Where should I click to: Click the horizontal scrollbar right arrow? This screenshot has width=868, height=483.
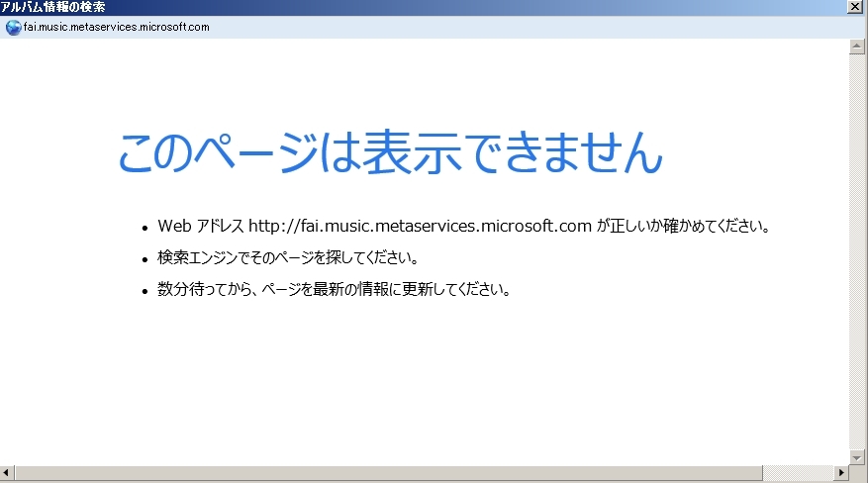pyautogui.click(x=839, y=473)
